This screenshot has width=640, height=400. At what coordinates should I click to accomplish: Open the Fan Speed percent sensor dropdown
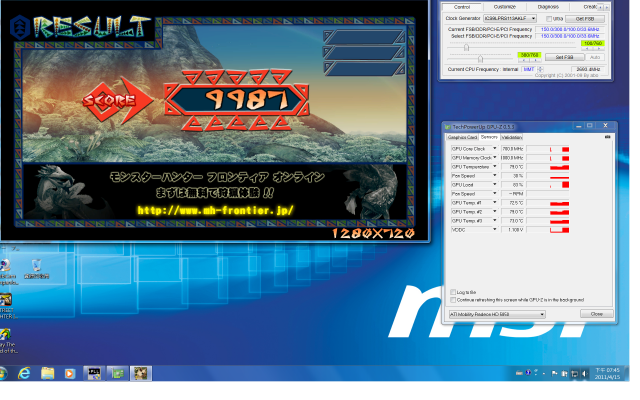pos(495,176)
